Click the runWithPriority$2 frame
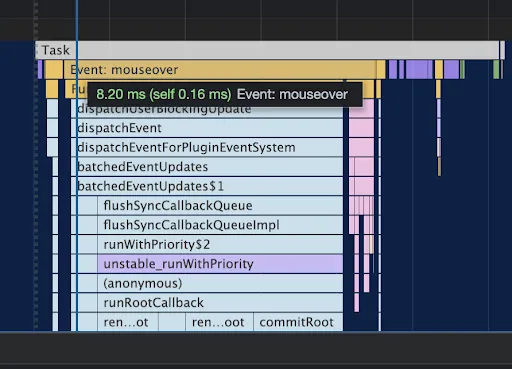 point(220,244)
